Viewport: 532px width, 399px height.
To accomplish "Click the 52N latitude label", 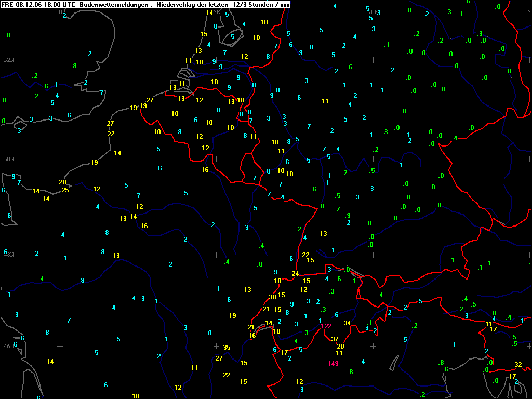I will pos(8,60).
